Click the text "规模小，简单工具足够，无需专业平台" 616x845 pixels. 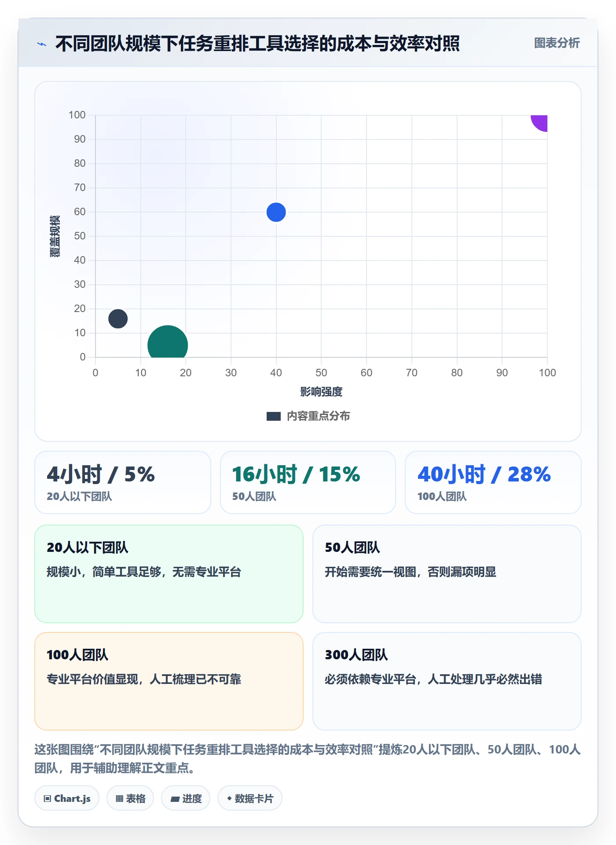[x=144, y=572]
